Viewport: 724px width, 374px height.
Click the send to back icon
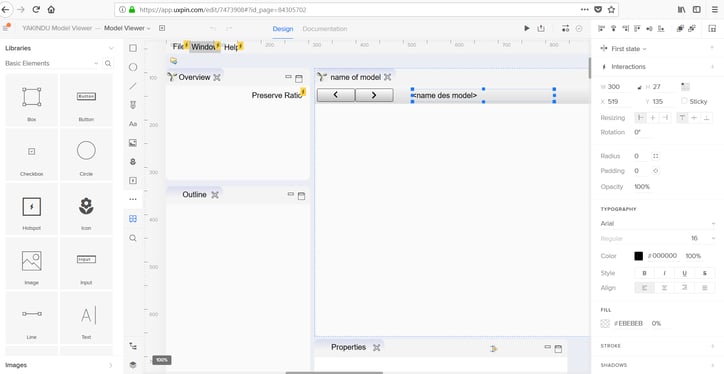(x=692, y=29)
